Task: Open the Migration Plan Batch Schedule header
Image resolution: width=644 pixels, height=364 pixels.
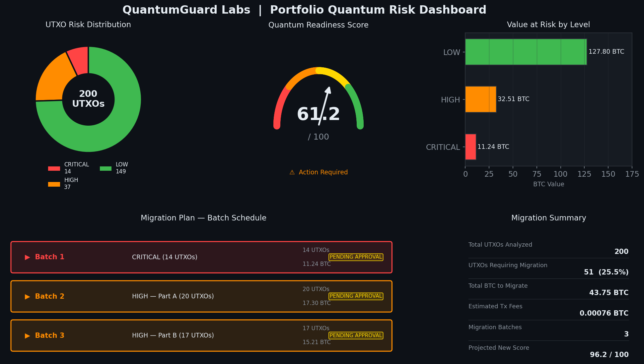Action: click(204, 218)
